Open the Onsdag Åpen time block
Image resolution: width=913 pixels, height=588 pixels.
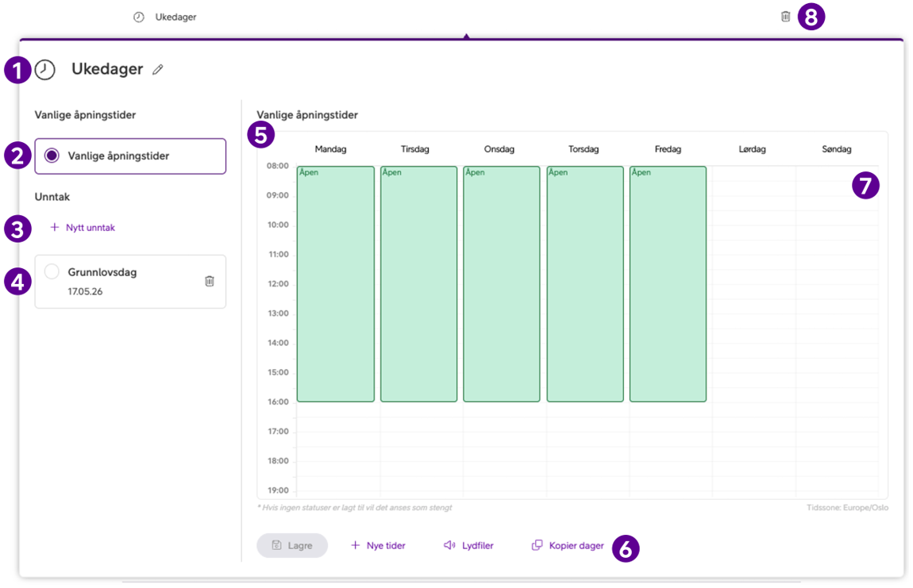(x=502, y=283)
